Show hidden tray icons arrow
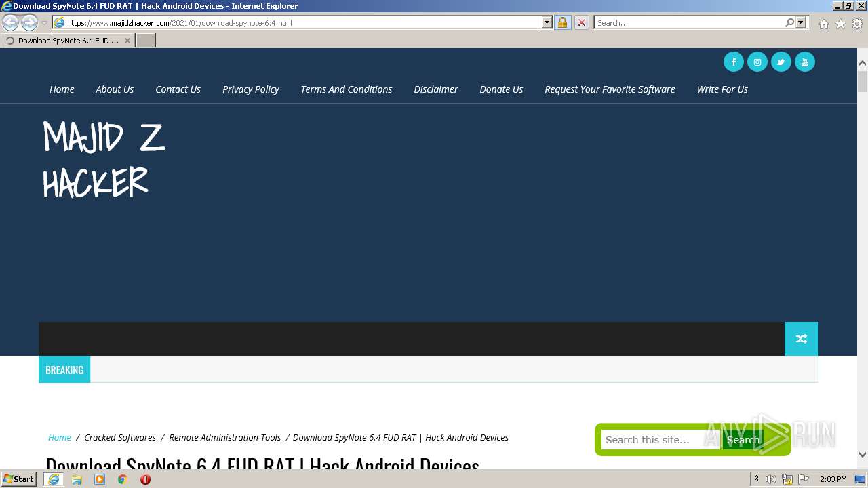868x488 pixels. click(x=756, y=479)
